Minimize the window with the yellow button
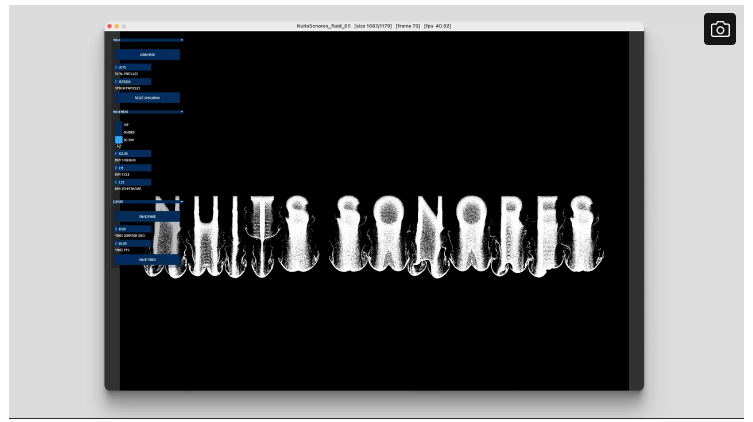753x422 pixels. click(117, 26)
